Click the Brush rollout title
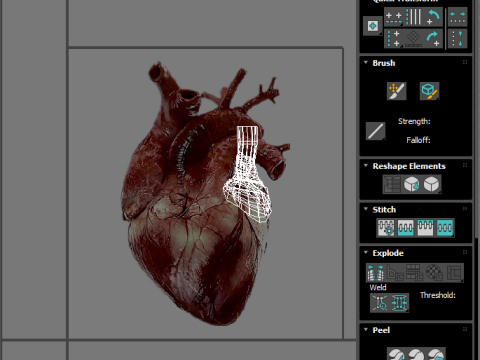The image size is (480, 360). click(384, 63)
